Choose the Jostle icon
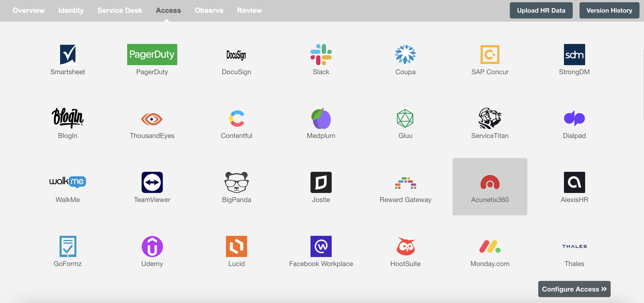This screenshot has height=303, width=644. click(x=321, y=182)
